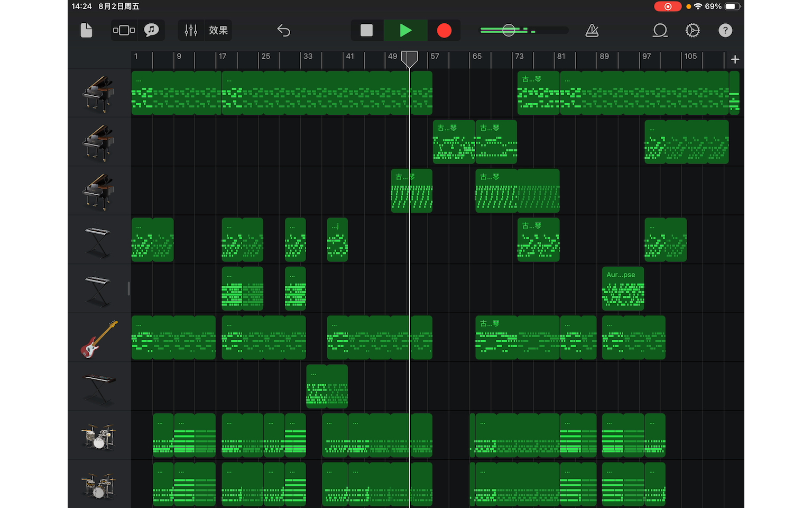Click bar 73 on the ruler
The width and height of the screenshot is (812, 508).
520,57
